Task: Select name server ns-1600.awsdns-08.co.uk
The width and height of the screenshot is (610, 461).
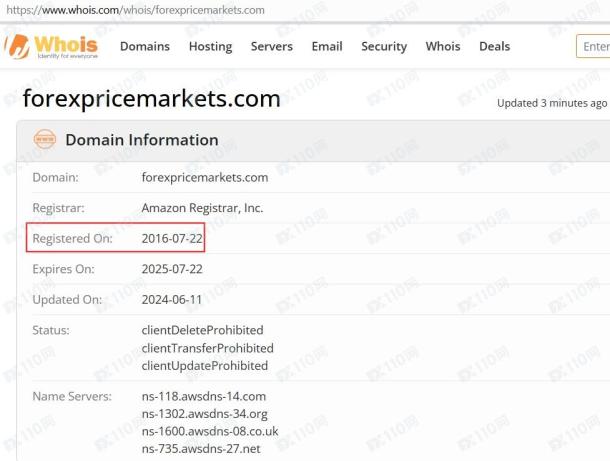Action: point(210,431)
